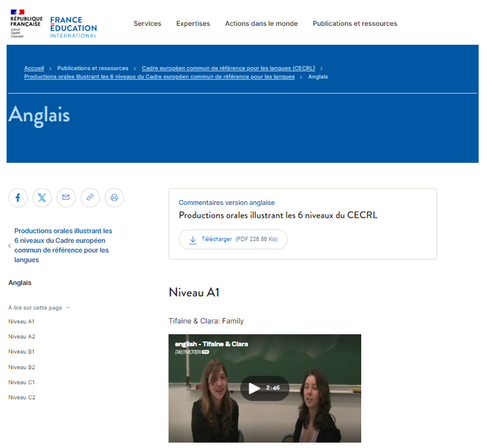Viewport: 487px width, 448px height.
Task: Click the République Française logo
Action: click(x=26, y=24)
